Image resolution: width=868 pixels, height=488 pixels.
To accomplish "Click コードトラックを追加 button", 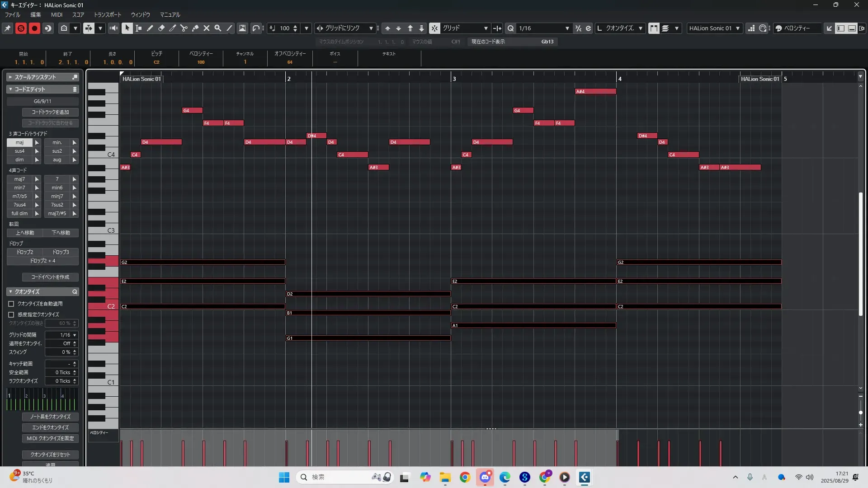I will point(50,112).
